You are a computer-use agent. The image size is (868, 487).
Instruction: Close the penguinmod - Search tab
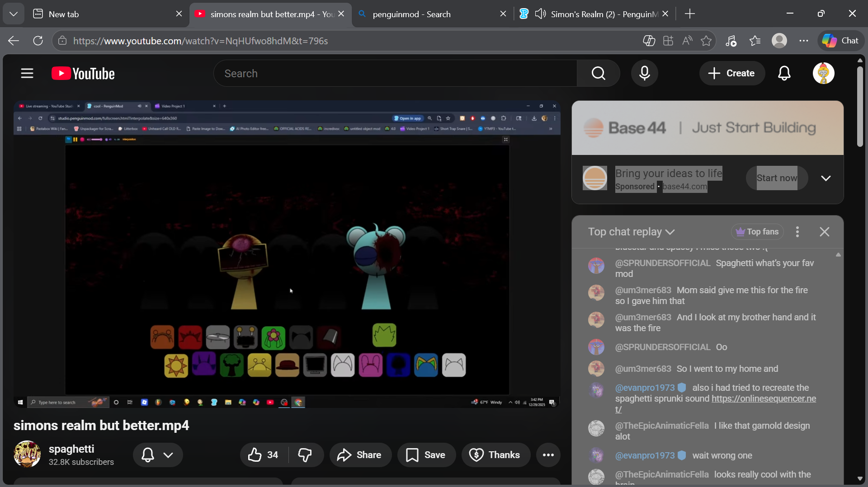pyautogui.click(x=503, y=14)
